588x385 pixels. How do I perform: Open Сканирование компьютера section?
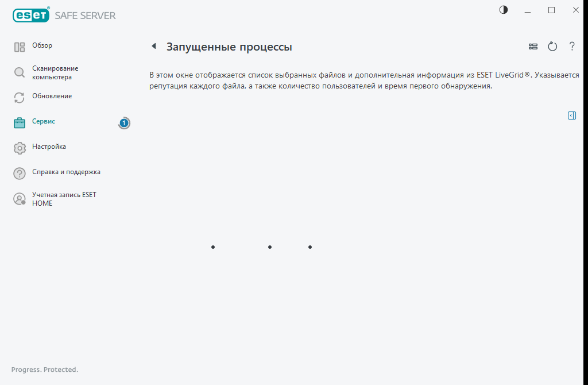coord(55,72)
